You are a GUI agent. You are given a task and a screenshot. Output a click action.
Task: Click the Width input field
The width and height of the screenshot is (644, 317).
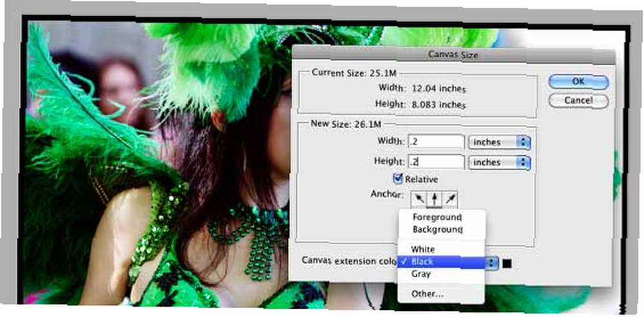[x=436, y=142]
